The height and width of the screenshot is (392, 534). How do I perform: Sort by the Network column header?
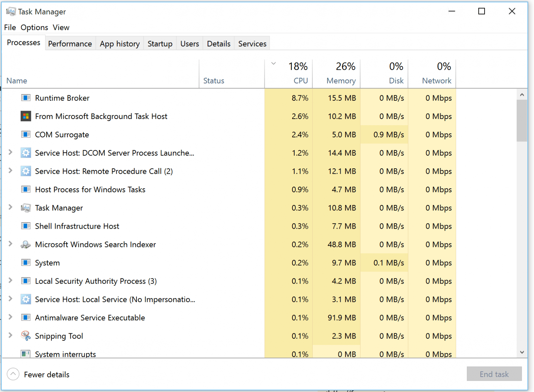(432, 74)
